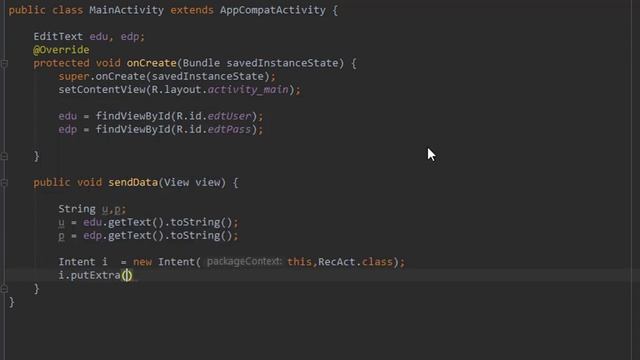The height and width of the screenshot is (360, 640).
Task: Click the protected keyword
Action: pyautogui.click(x=61, y=63)
